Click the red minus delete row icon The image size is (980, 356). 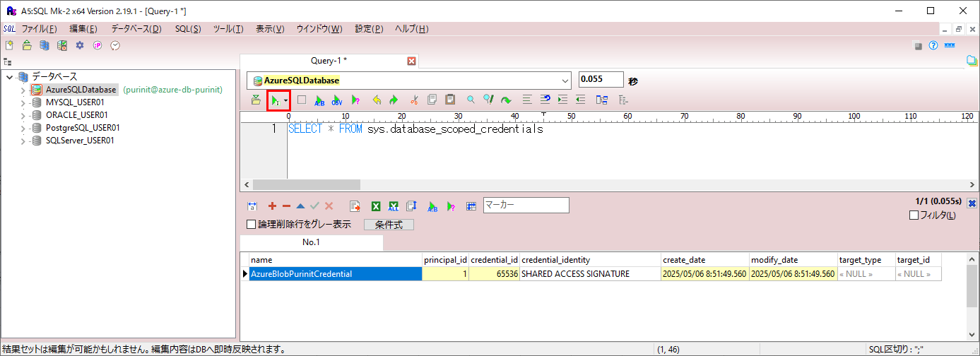(286, 206)
